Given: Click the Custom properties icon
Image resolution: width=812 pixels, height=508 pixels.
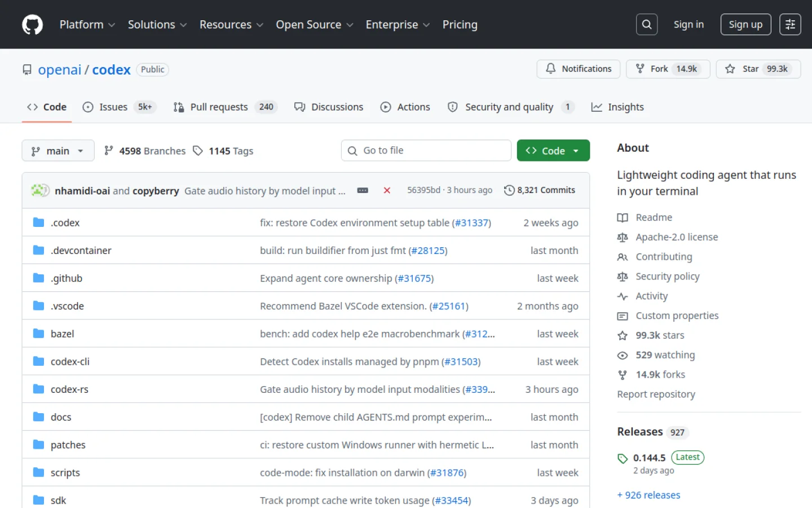Looking at the screenshot, I should point(623,316).
